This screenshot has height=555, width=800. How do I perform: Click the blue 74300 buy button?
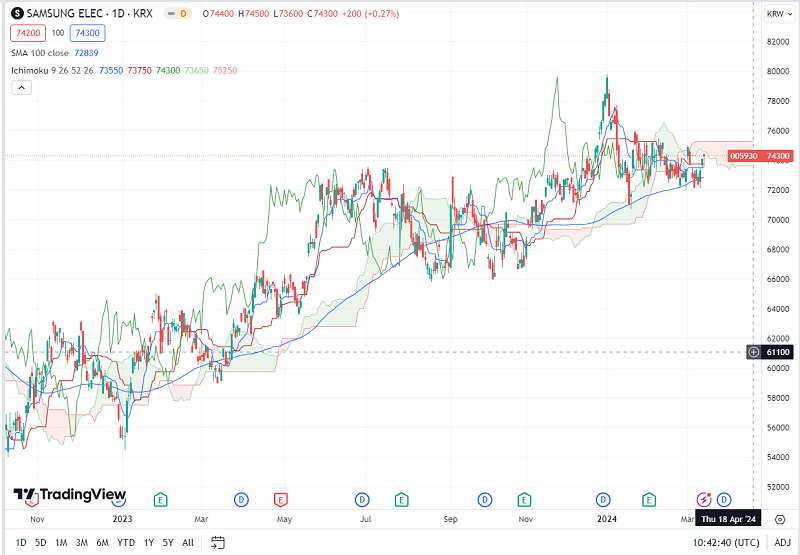[x=87, y=33]
